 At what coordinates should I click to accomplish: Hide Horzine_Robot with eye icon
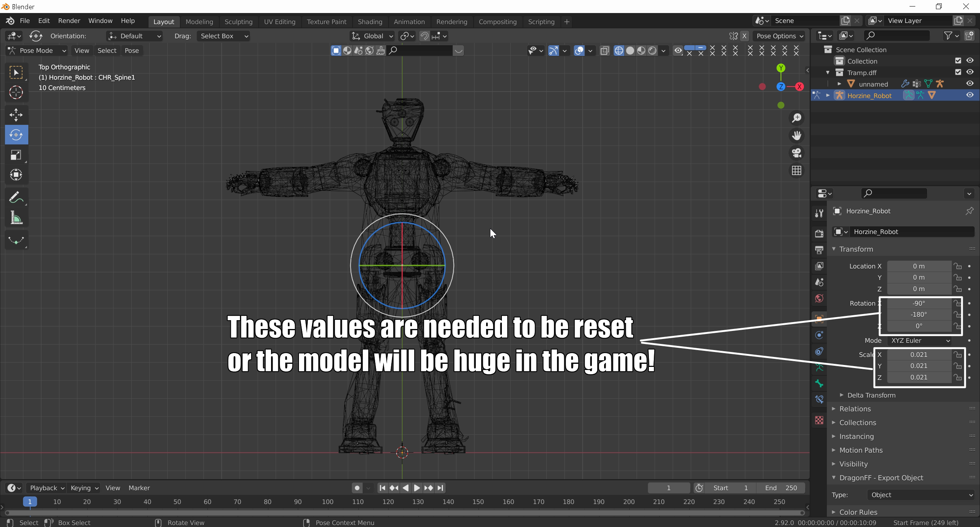pyautogui.click(x=970, y=95)
